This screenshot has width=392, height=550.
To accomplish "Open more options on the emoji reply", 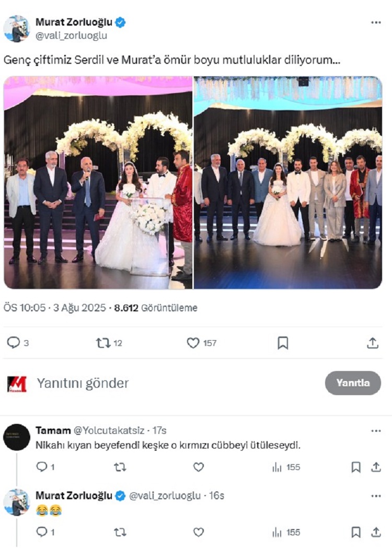I will click(x=375, y=496).
